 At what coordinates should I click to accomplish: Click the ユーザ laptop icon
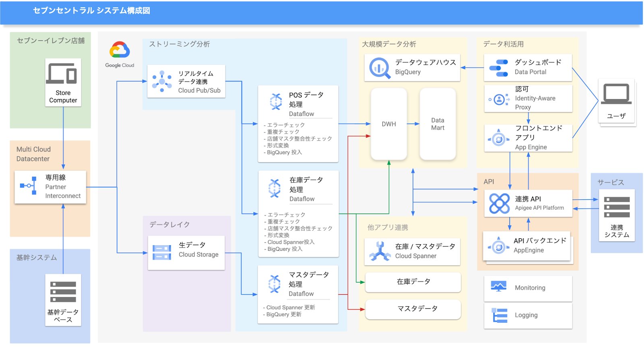click(616, 94)
